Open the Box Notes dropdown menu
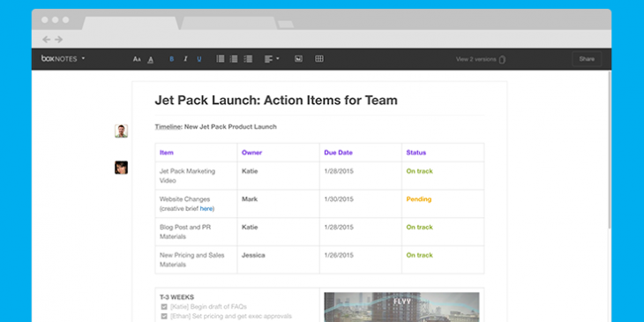This screenshot has width=644, height=322. point(63,59)
